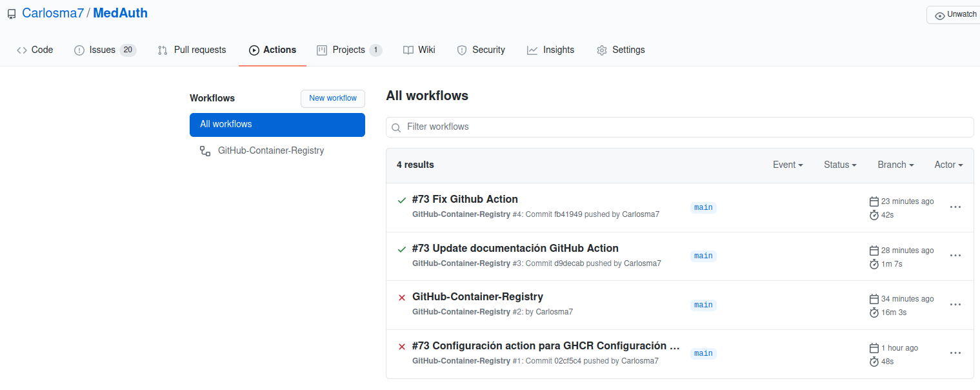Click main branch label on Configuración action run
Image resolution: width=980 pixels, height=390 pixels.
tap(703, 353)
